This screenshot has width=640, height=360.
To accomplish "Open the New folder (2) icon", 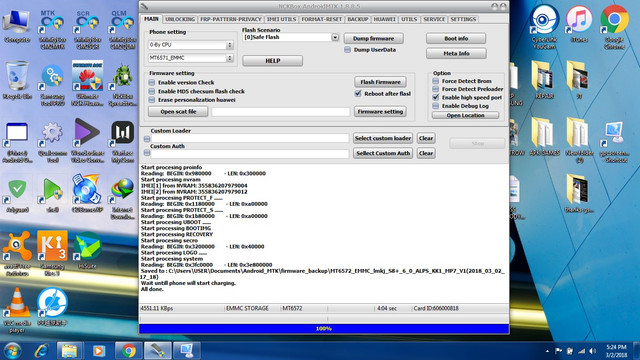I will (x=579, y=140).
